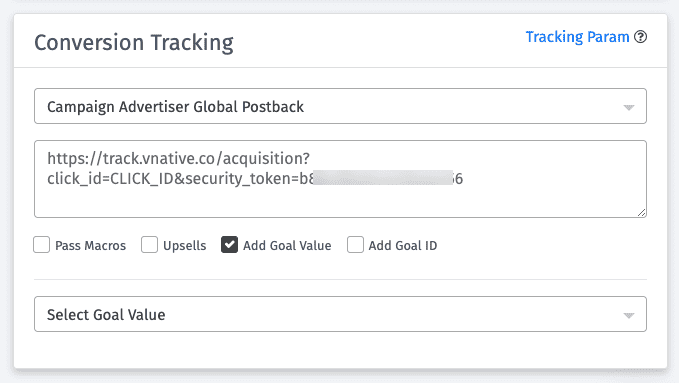
Task: Open the Tracking Param link
Action: [x=577, y=37]
